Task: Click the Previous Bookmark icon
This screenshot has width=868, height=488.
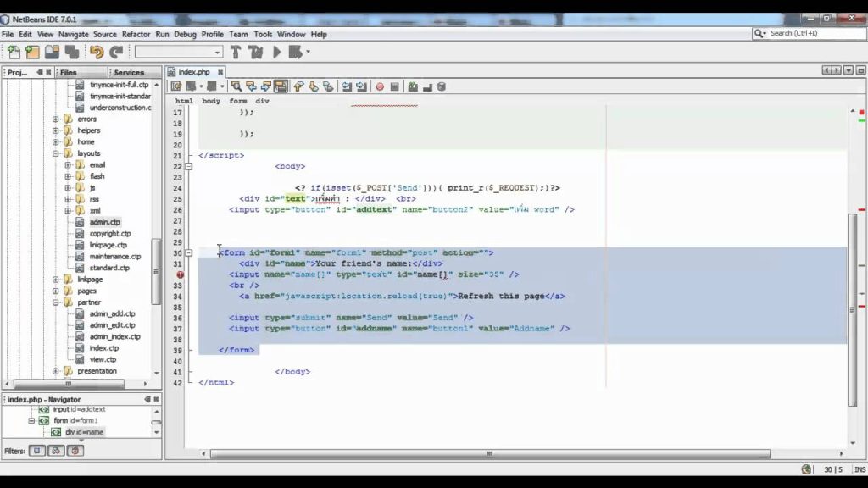Action: pyautogui.click(x=299, y=86)
